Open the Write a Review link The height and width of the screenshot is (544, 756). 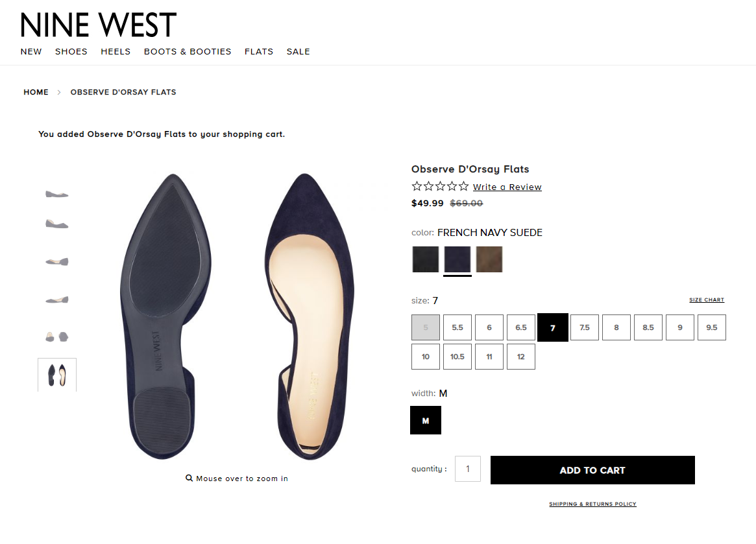coord(507,187)
